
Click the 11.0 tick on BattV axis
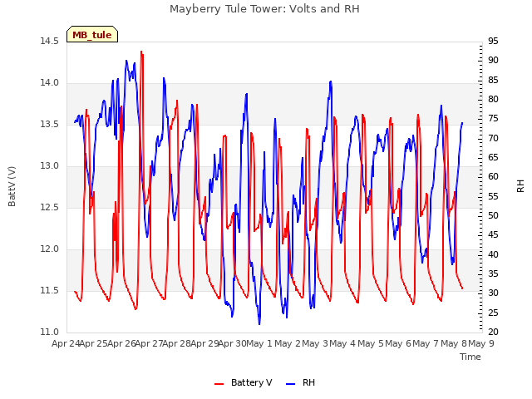click(x=49, y=332)
